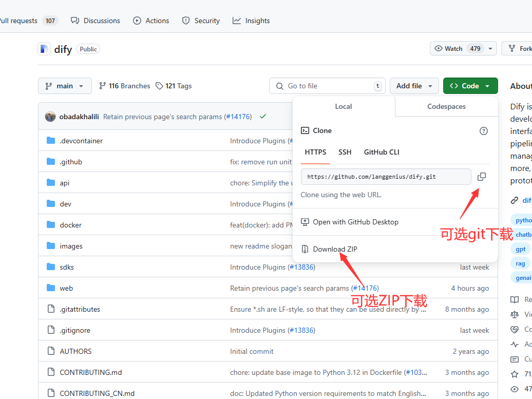Click the CONTRIBUTING_CN.md file icon

pyautogui.click(x=51, y=393)
